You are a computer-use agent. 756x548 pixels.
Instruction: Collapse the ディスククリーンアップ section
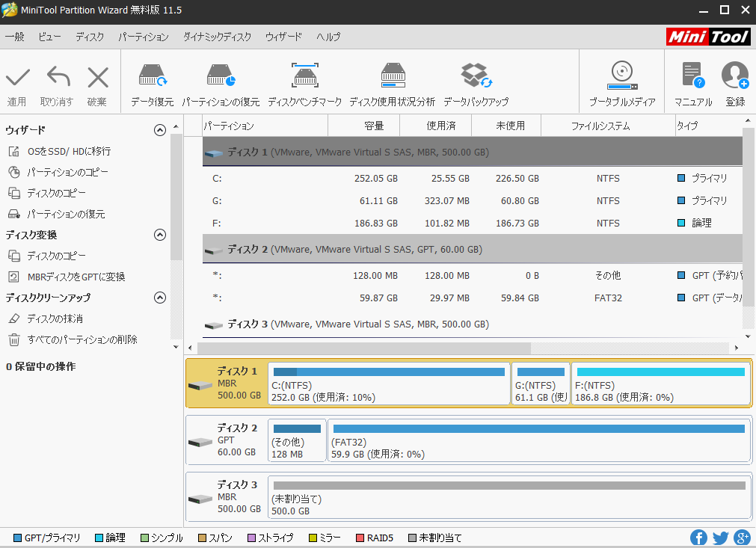(159, 298)
